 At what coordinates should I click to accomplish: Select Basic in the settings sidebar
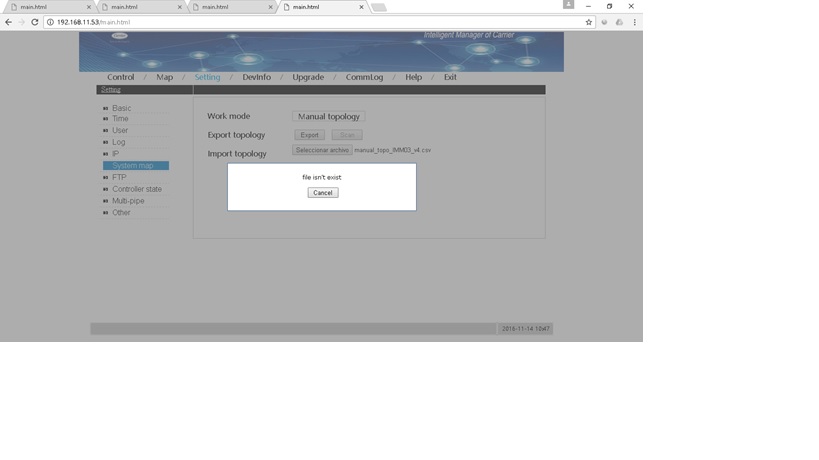tap(121, 108)
